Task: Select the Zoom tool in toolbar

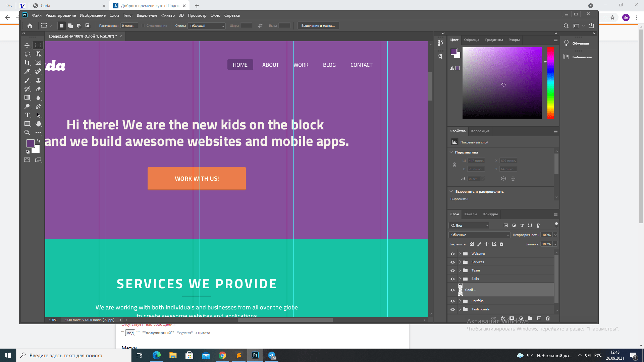Action: click(x=27, y=132)
